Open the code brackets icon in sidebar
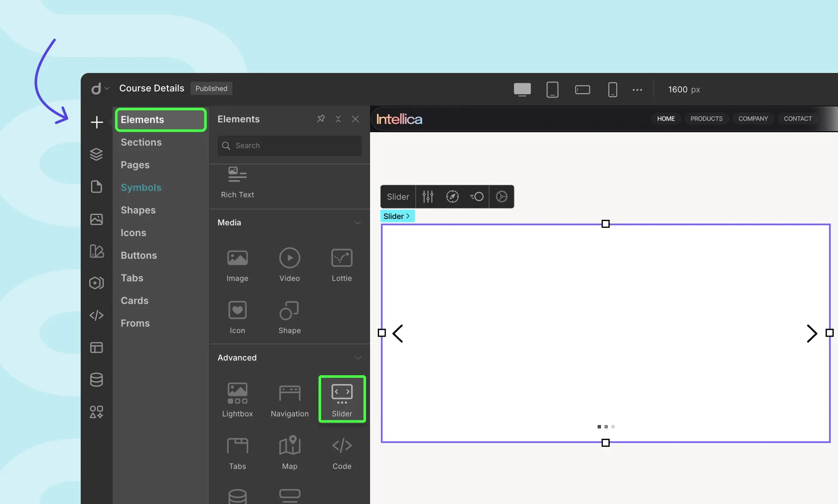The width and height of the screenshot is (838, 504). [x=97, y=316]
